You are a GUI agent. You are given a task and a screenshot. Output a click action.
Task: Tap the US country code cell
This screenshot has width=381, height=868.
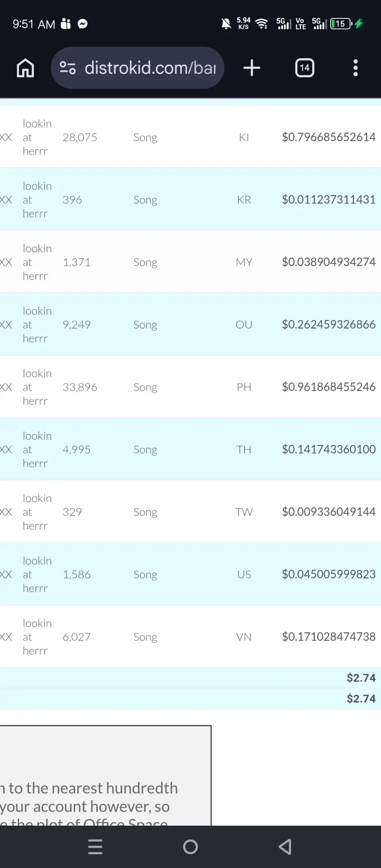click(x=244, y=574)
